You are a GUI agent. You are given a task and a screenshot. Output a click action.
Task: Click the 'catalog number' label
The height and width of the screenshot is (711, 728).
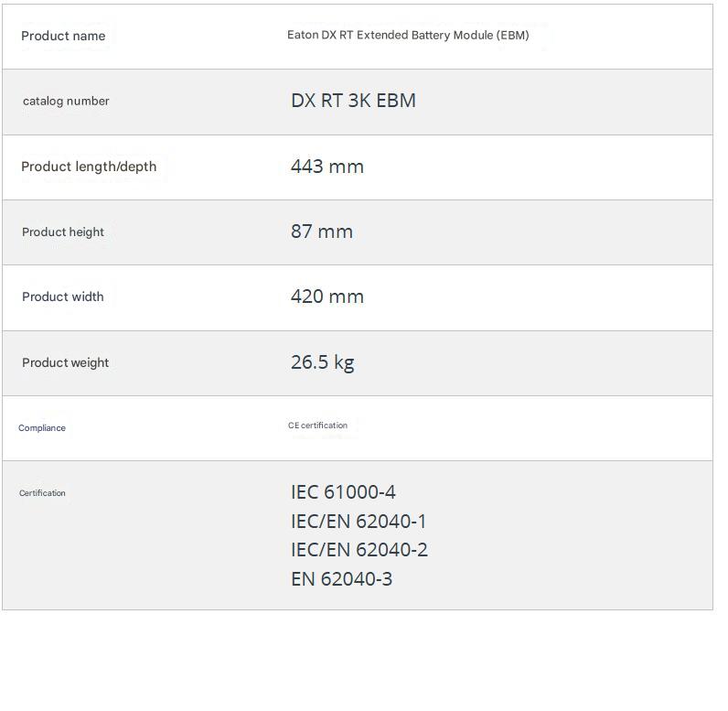point(66,101)
